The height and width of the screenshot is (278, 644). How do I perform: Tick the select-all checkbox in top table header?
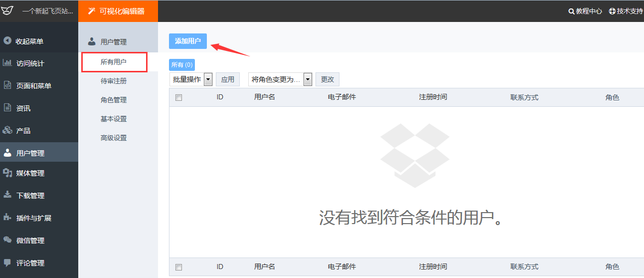pos(179,98)
